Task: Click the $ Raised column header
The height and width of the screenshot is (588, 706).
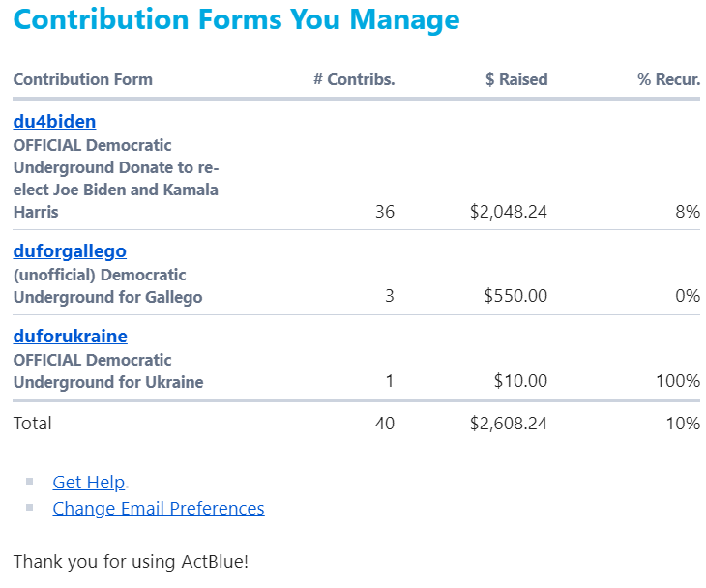Action: [516, 79]
